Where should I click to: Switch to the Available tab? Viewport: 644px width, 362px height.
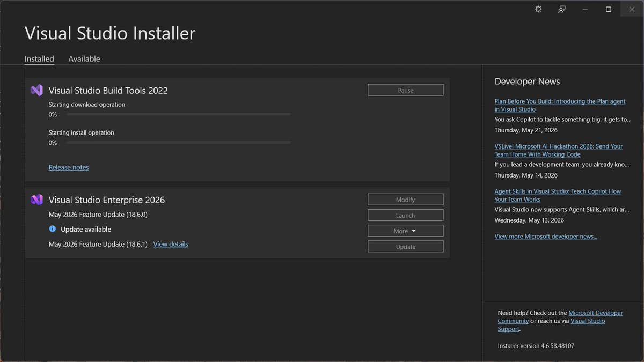tap(84, 59)
